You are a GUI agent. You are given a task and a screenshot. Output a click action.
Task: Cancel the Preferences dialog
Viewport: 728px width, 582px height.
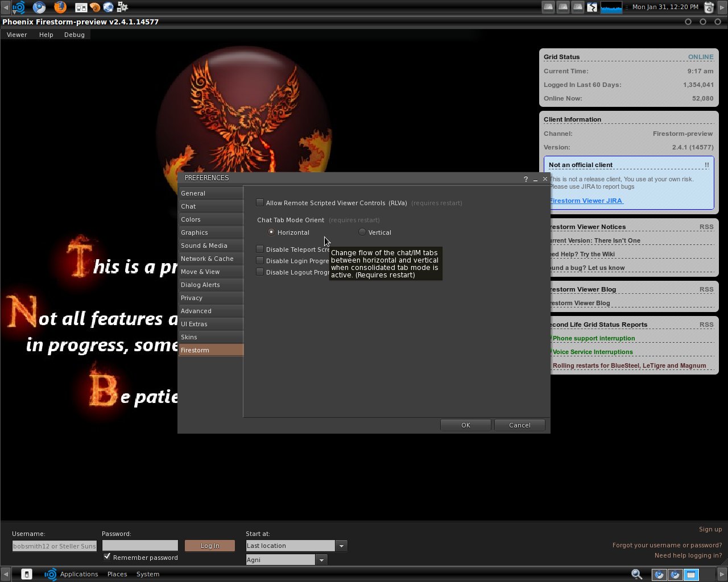[520, 425]
